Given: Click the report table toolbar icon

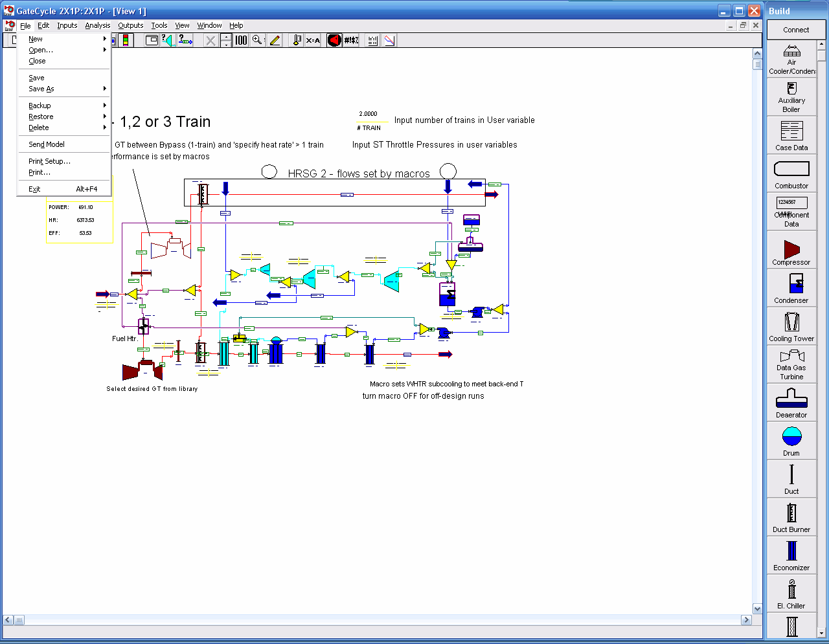Looking at the screenshot, I should pos(372,40).
